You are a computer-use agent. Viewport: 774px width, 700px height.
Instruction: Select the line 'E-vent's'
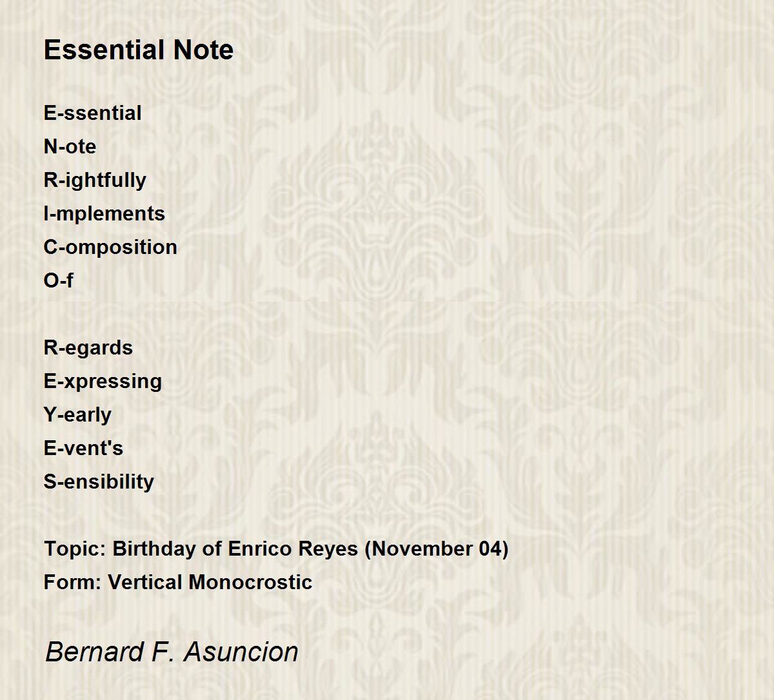tap(83, 448)
